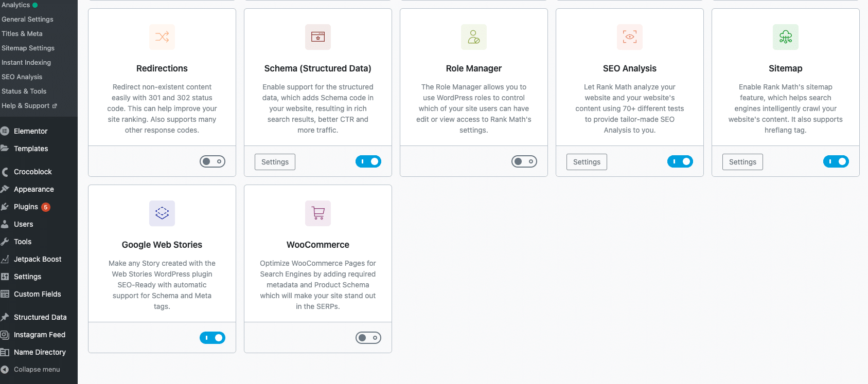The height and width of the screenshot is (384, 868).
Task: Click the Schema Structured Data icon
Action: [x=317, y=36]
